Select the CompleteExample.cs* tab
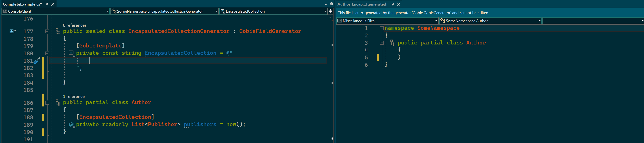 (22, 4)
